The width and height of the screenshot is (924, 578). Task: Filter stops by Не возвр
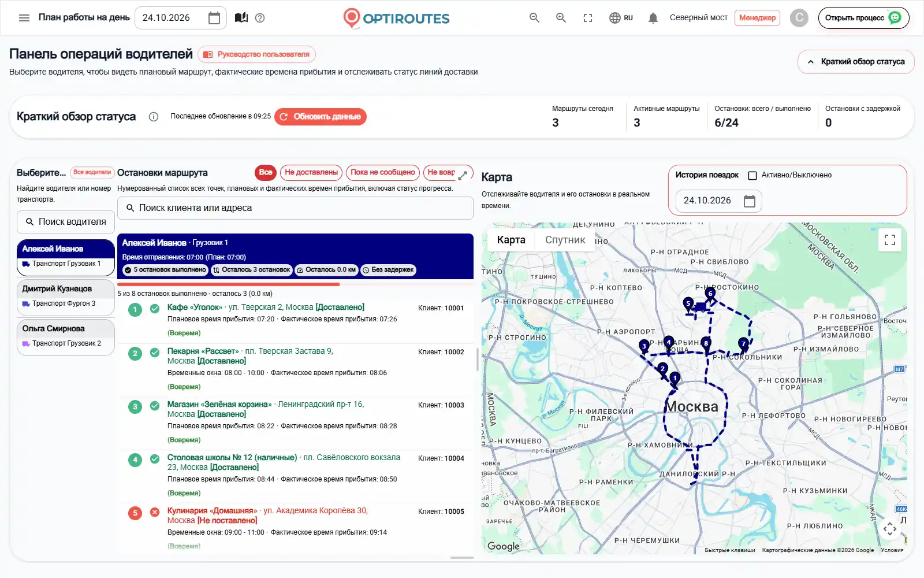point(441,172)
